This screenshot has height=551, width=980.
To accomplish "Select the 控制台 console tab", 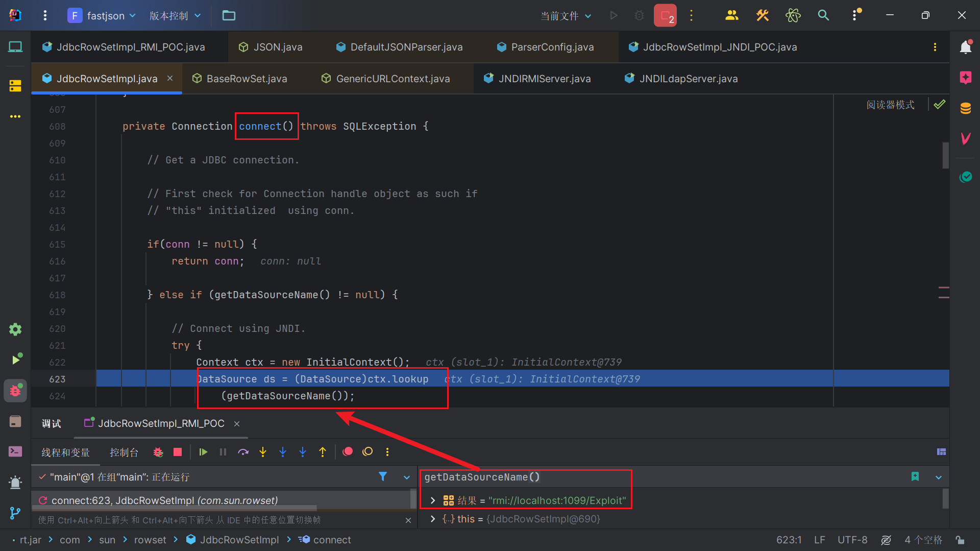I will point(124,452).
